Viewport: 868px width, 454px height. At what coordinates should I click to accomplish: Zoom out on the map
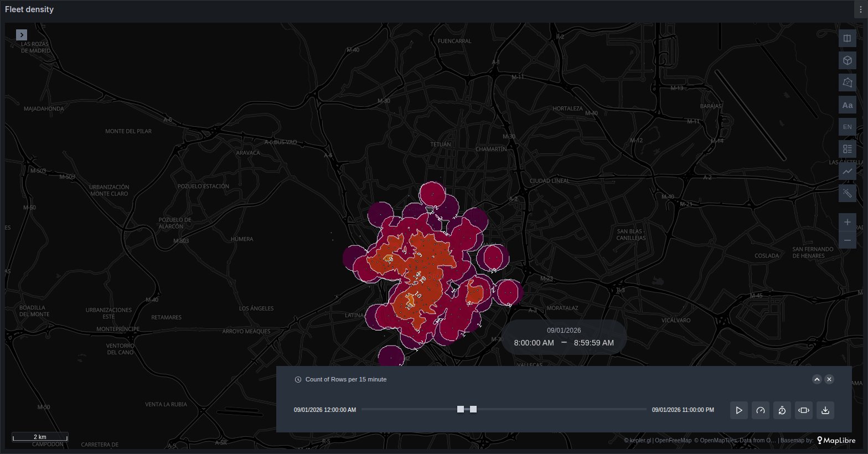click(847, 240)
